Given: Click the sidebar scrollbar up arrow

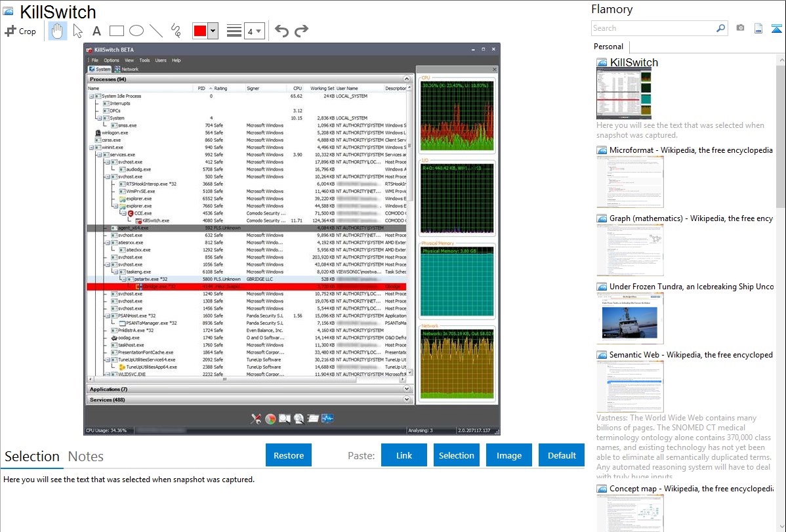Looking at the screenshot, I should click(x=781, y=59).
